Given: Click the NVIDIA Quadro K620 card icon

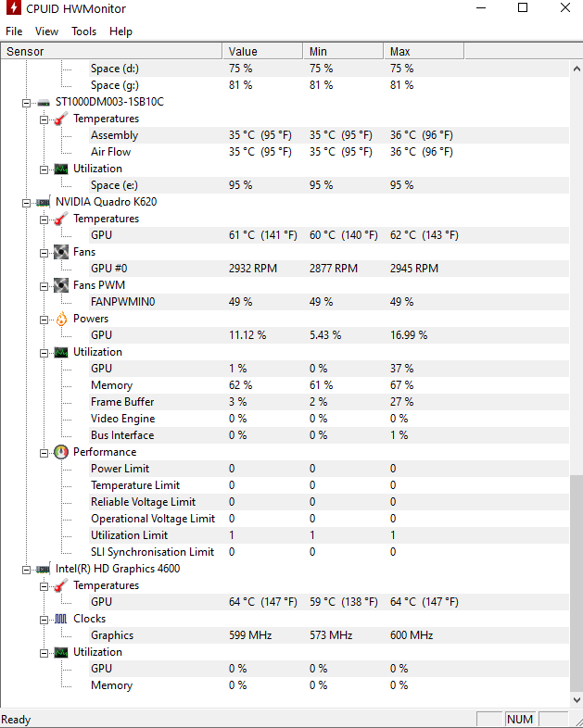Looking at the screenshot, I should click(x=43, y=202).
